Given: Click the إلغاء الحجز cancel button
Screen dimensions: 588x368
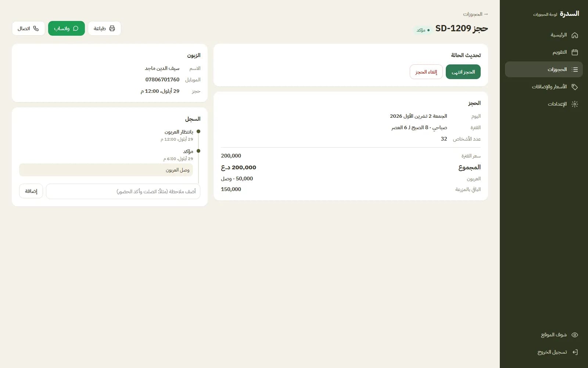Looking at the screenshot, I should pyautogui.click(x=426, y=72).
